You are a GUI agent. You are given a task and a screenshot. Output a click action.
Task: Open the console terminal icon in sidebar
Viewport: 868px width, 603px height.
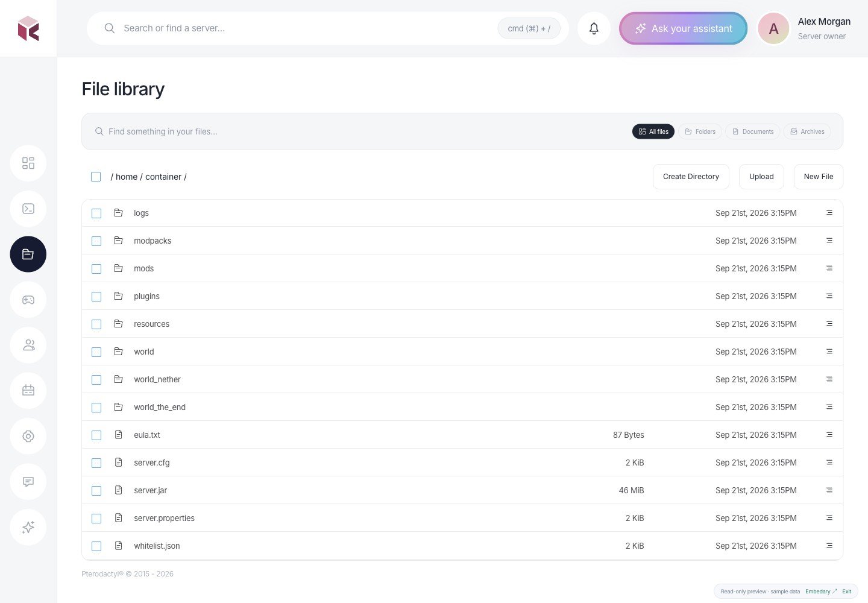[28, 209]
